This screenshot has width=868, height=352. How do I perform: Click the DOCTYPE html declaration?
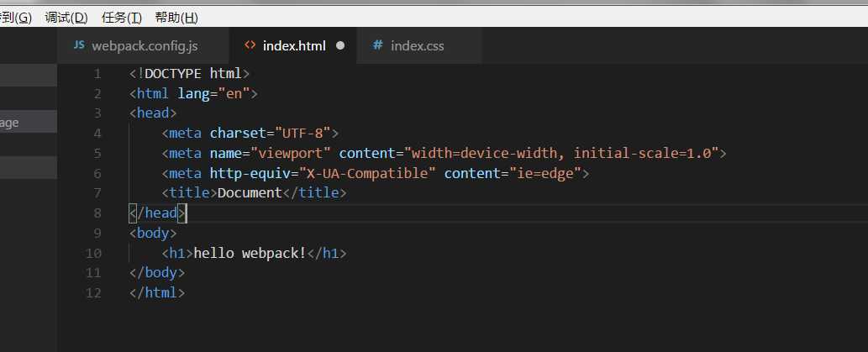tap(189, 74)
